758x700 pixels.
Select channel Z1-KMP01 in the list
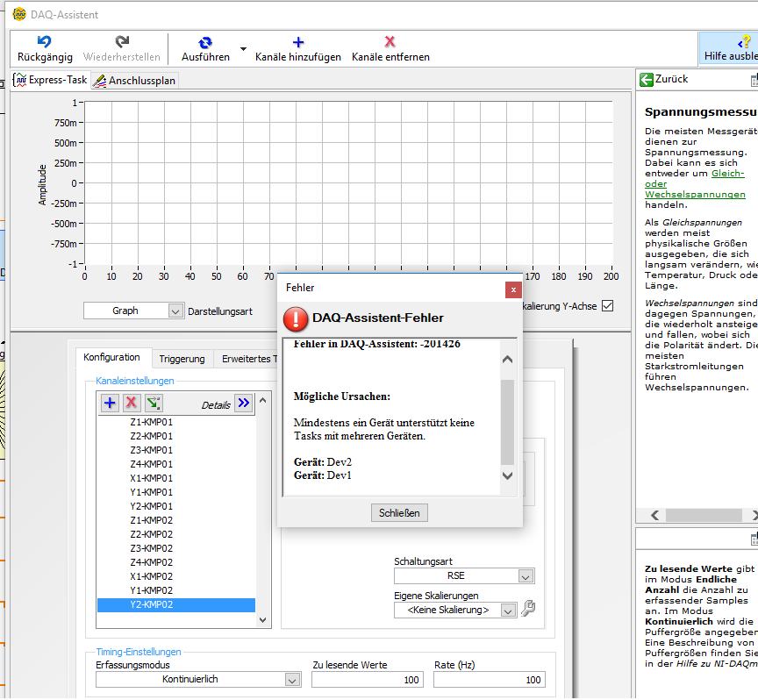[152, 422]
